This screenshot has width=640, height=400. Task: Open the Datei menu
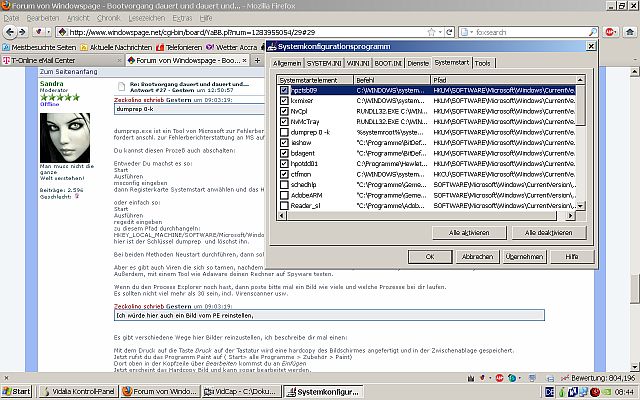(x=11, y=18)
